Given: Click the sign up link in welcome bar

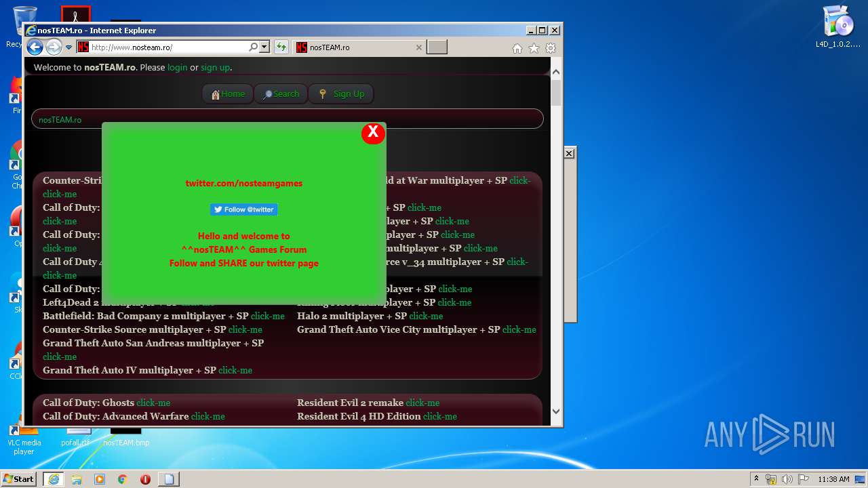Looking at the screenshot, I should (215, 67).
